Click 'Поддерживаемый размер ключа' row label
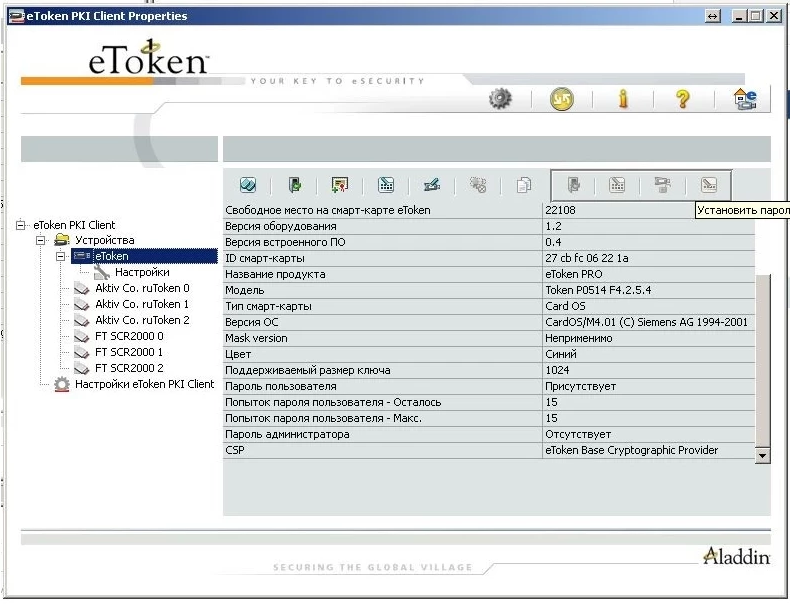 (x=307, y=370)
